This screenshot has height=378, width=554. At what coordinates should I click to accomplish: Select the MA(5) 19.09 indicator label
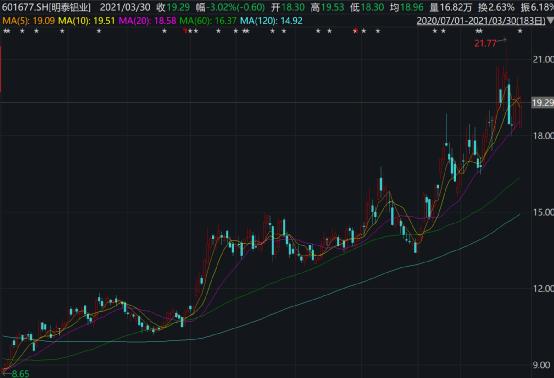pyautogui.click(x=29, y=21)
